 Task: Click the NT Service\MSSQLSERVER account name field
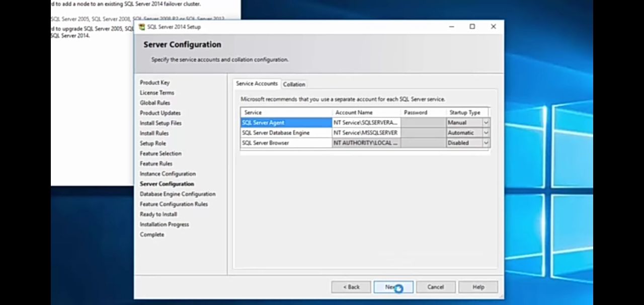coord(366,132)
